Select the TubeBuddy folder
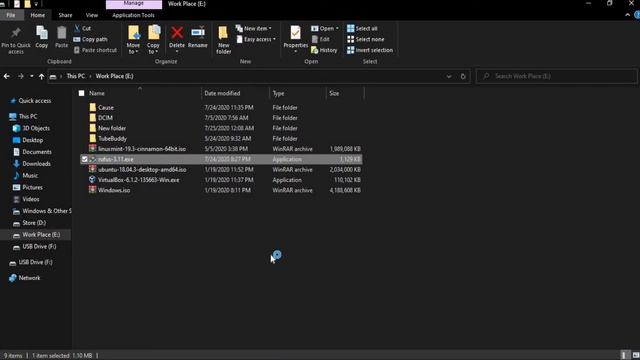Image resolution: width=640 pixels, height=360 pixels. (112, 139)
